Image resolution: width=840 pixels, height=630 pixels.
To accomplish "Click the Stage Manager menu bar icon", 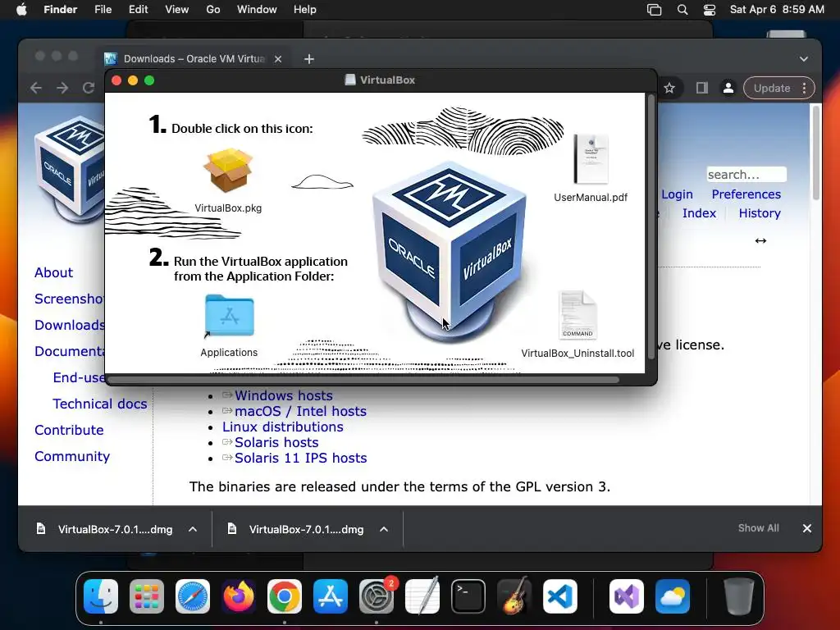I will (x=654, y=10).
